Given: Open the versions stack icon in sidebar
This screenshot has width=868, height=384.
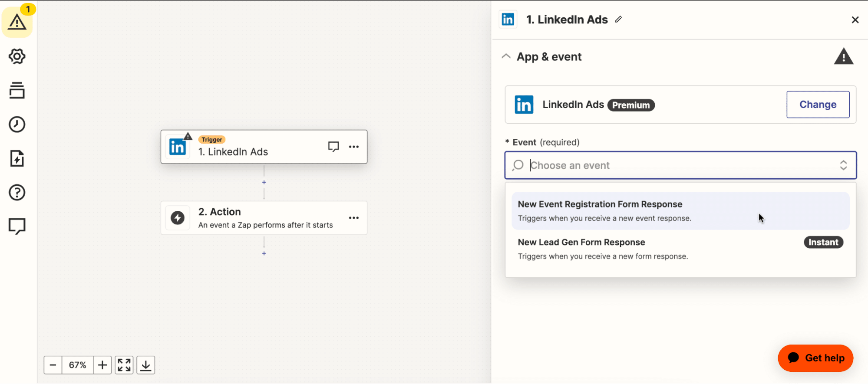Looking at the screenshot, I should (17, 90).
